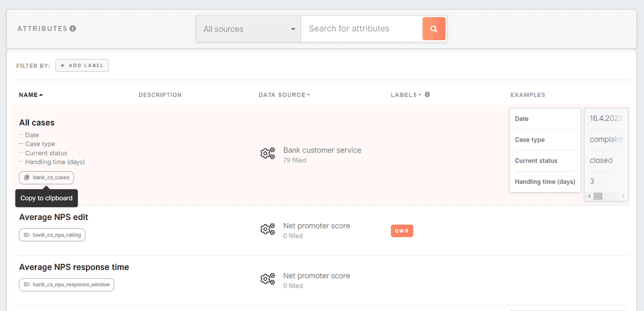Click the orange search magnifier button
This screenshot has height=311, width=644.
click(434, 29)
